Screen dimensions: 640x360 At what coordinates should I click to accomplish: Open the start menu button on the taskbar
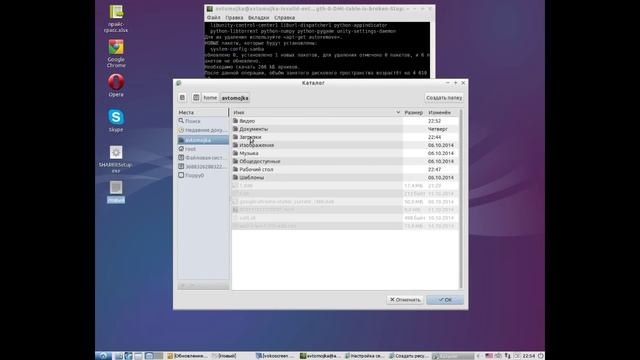(x=103, y=356)
